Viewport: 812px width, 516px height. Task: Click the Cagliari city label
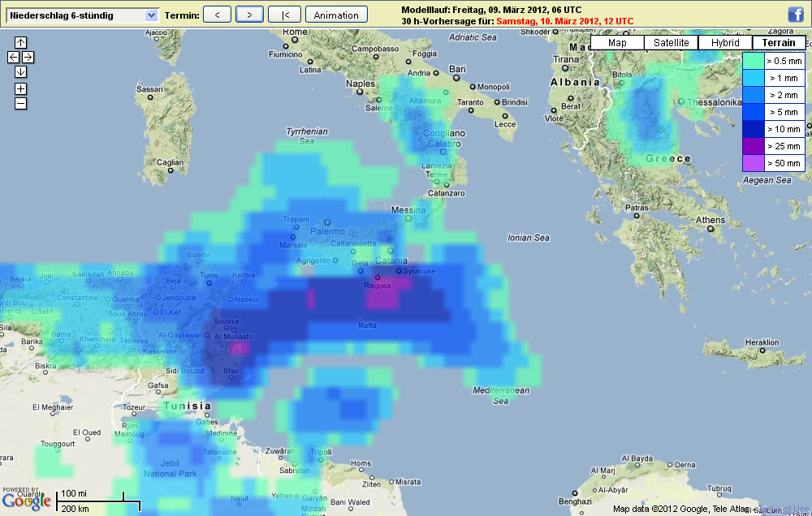coord(170,162)
